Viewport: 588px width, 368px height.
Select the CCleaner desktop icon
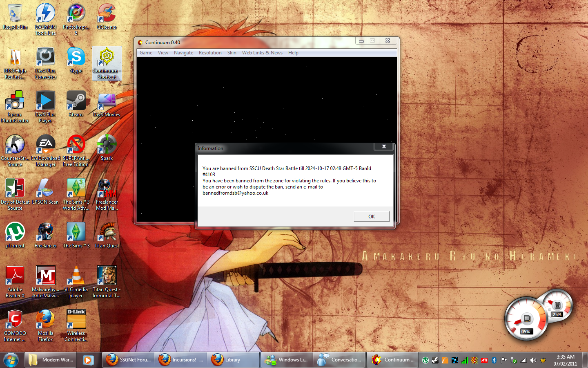pyautogui.click(x=107, y=17)
